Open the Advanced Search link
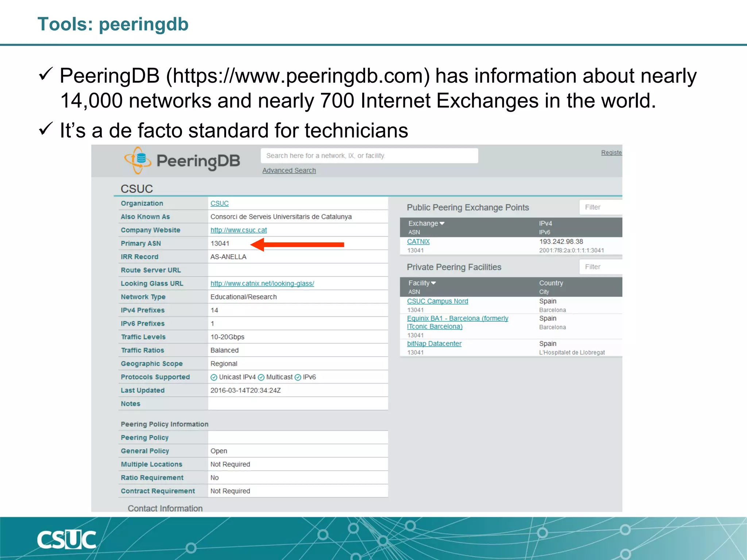Image resolution: width=747 pixels, height=560 pixels. [289, 170]
